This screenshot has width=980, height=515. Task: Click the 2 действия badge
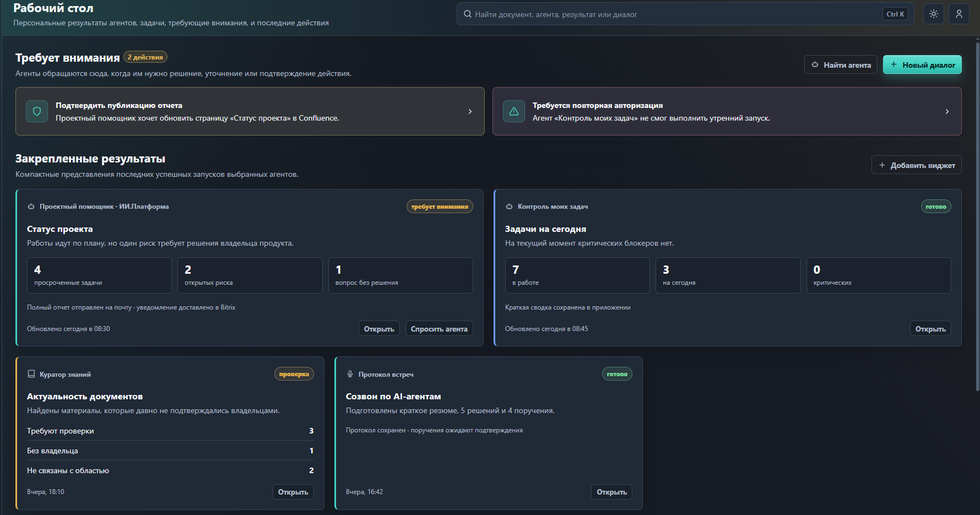[x=145, y=57]
